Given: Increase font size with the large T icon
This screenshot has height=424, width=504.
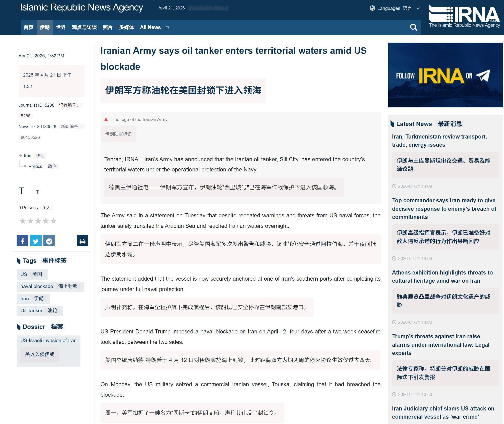Looking at the screenshot, I should coord(21,191).
